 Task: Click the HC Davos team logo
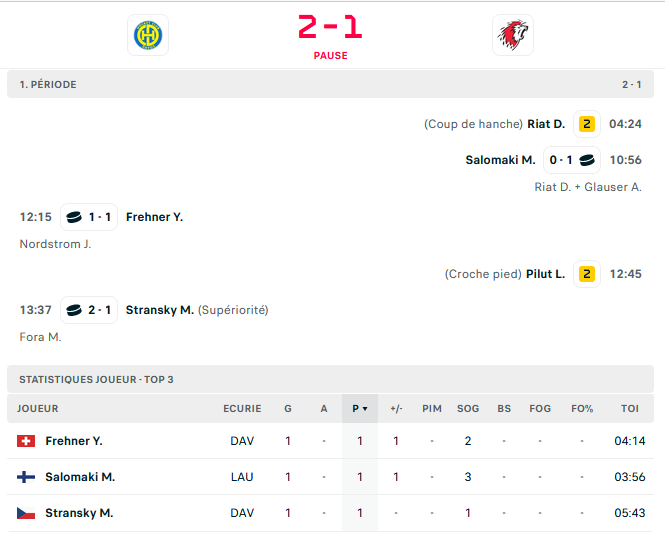click(148, 36)
